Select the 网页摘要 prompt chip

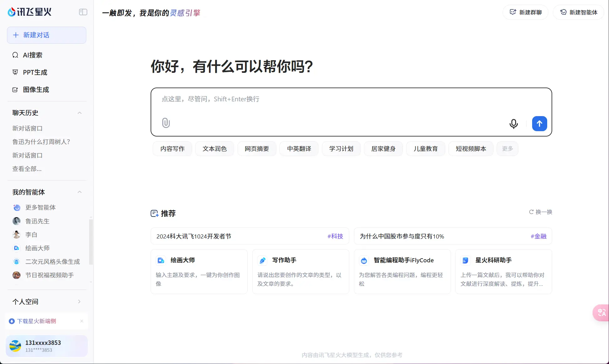tap(257, 149)
